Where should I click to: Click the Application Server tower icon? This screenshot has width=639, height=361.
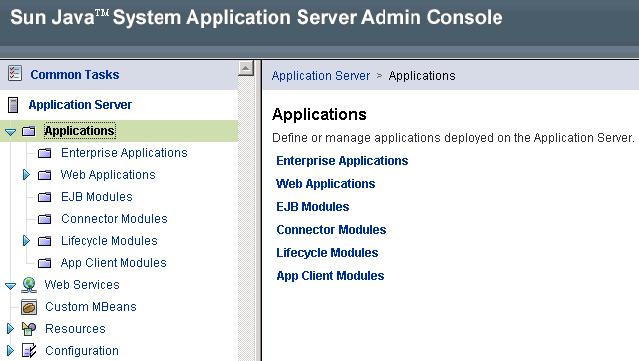[x=13, y=105]
